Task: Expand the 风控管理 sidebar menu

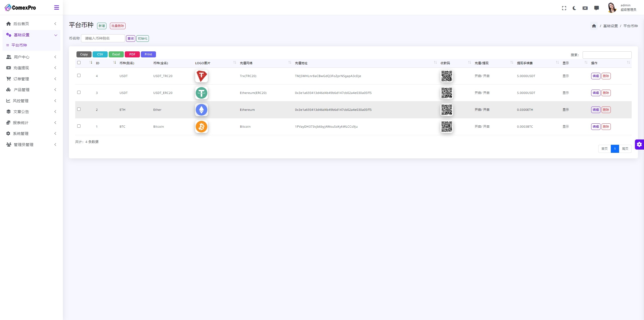Action: point(31,100)
